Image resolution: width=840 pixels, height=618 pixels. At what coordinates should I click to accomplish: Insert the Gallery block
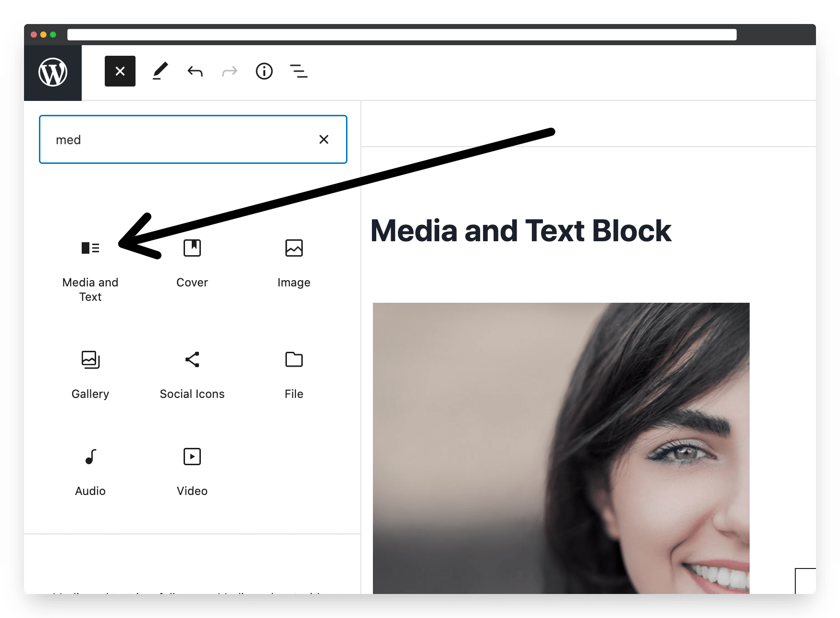click(90, 375)
